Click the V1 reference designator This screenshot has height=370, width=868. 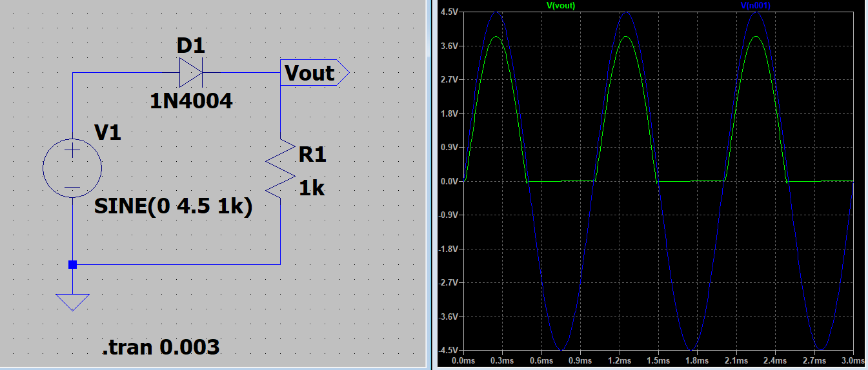107,133
